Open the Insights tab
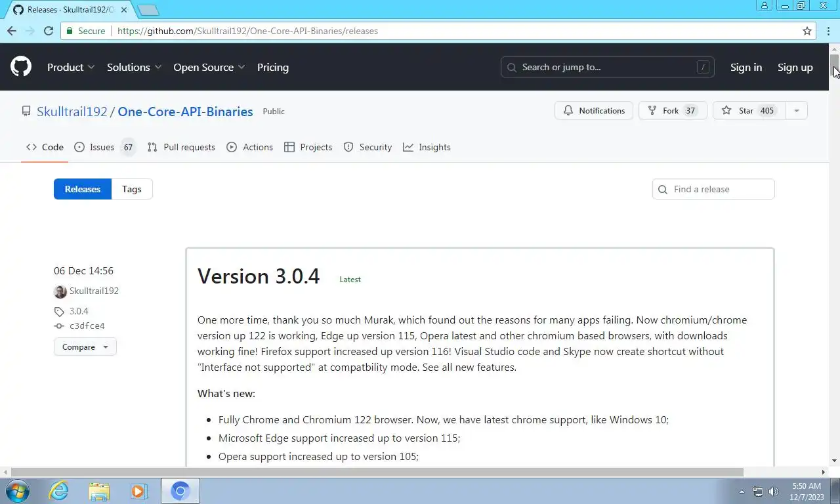Screen dimensions: 840x504 point(427,147)
